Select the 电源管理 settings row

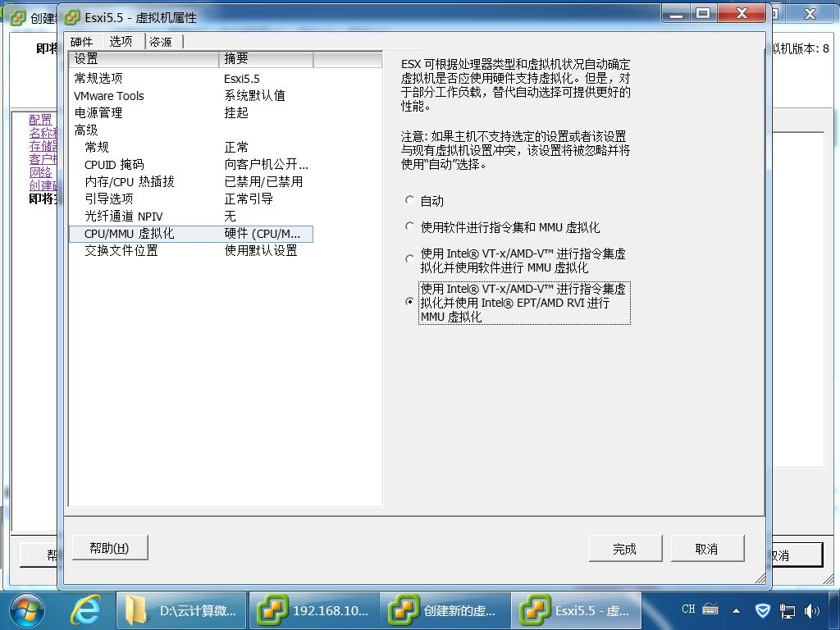click(x=190, y=112)
